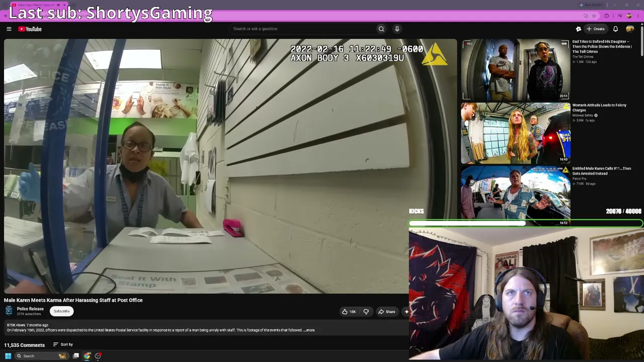
Task: Subscribe to the Police Release channel
Action: click(62, 311)
